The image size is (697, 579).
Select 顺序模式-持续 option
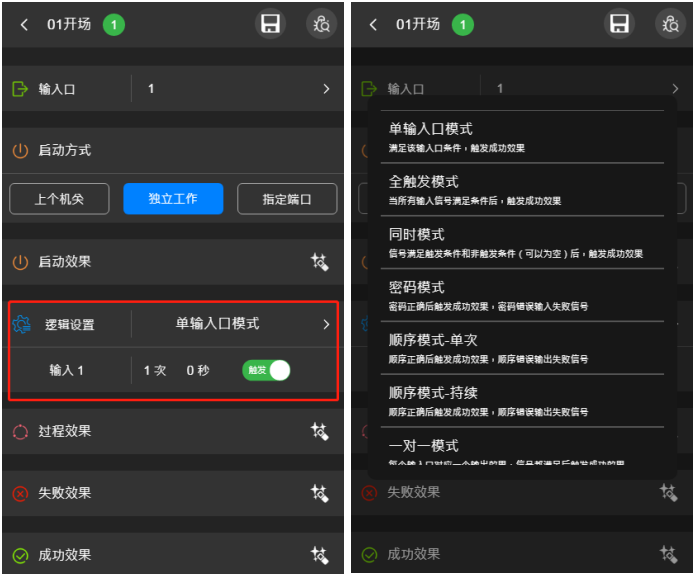coord(522,401)
